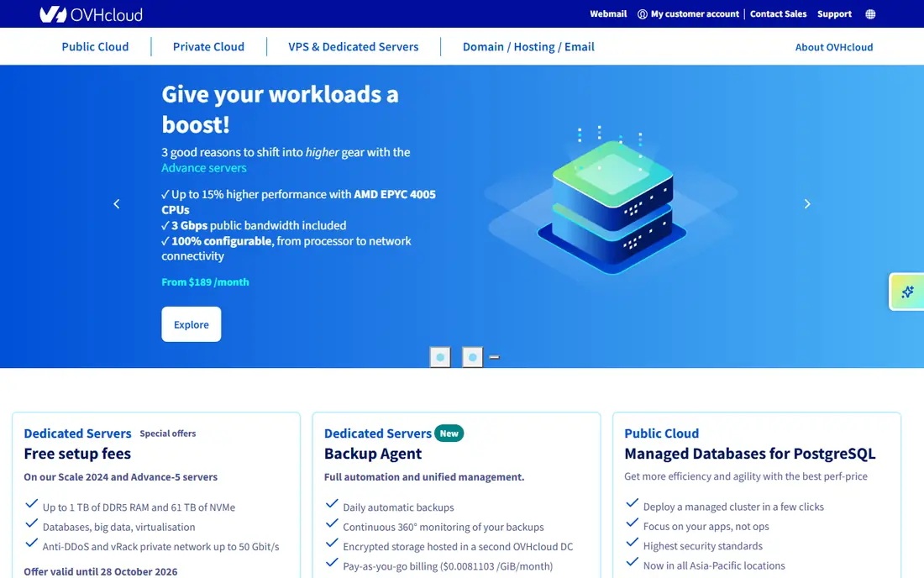Screen dimensions: 924x578
Task: Open the About OVHcloud menu
Action: (834, 47)
